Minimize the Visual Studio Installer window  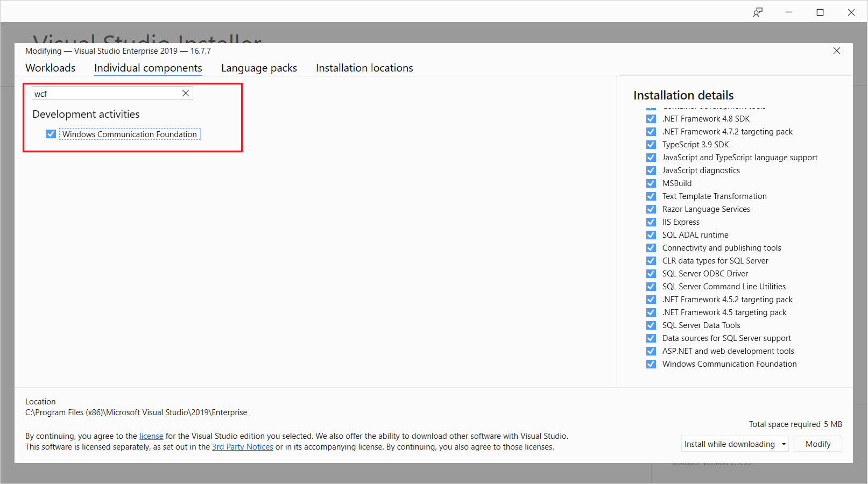pos(789,12)
